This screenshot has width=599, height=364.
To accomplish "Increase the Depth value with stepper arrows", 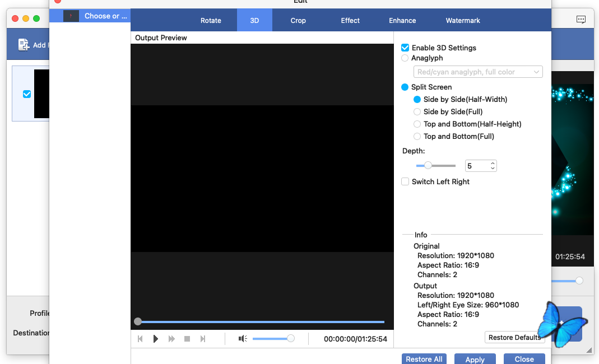I will point(493,163).
